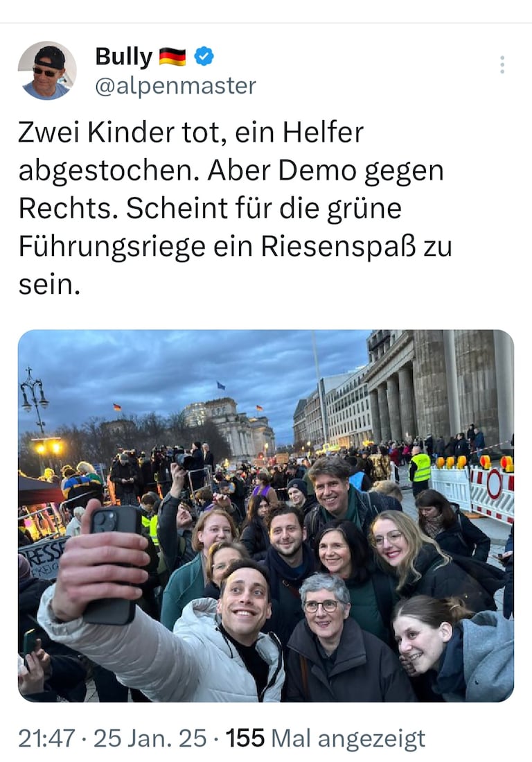Click the 21:47 timestamp
The image size is (532, 762).
46,738
